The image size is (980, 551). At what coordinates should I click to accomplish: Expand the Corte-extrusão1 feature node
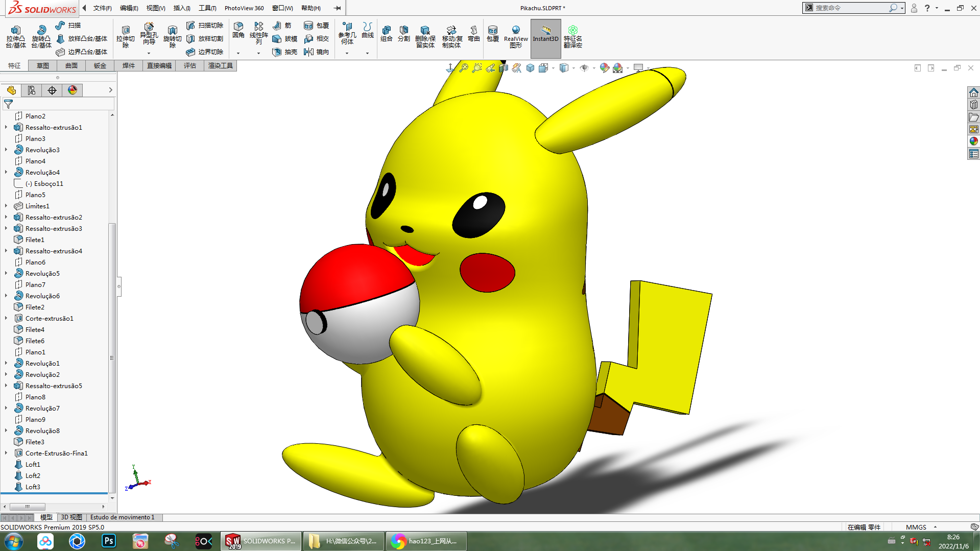point(6,318)
